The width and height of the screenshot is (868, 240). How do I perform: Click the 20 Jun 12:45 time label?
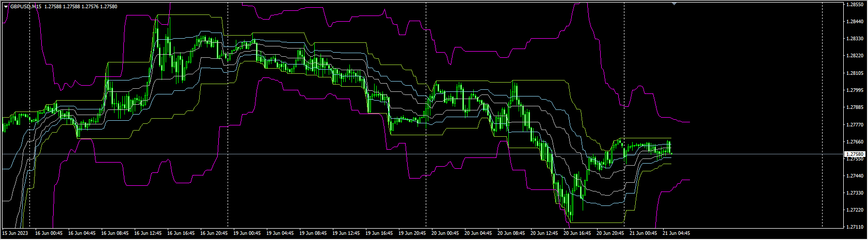(544, 233)
